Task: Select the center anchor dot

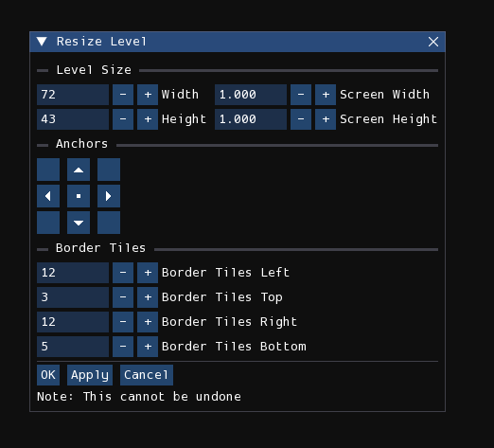Action: coord(79,196)
